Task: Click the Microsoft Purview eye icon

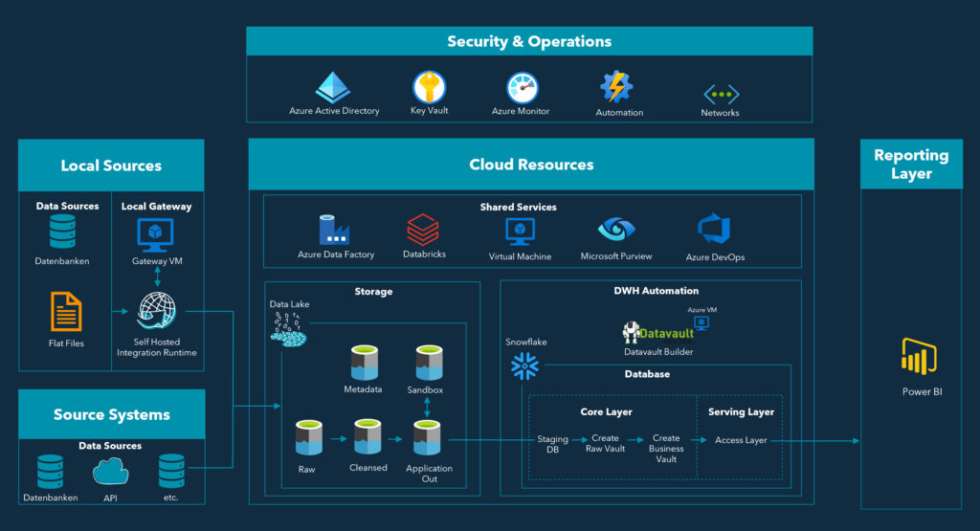Action: tap(616, 230)
